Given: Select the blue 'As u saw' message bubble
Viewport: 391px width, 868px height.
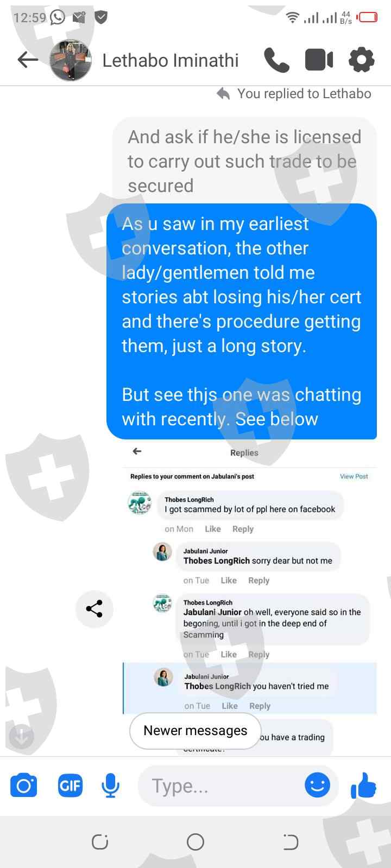Looking at the screenshot, I should 242,321.
